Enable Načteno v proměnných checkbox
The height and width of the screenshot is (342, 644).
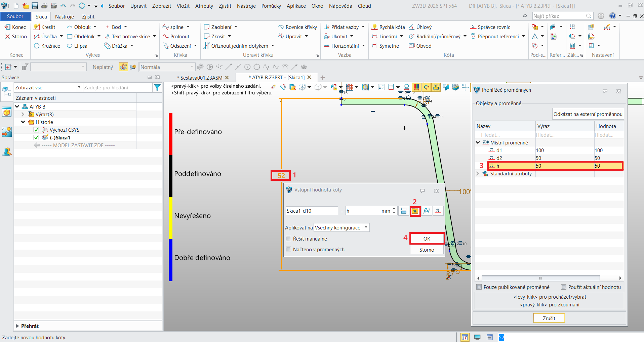(288, 249)
